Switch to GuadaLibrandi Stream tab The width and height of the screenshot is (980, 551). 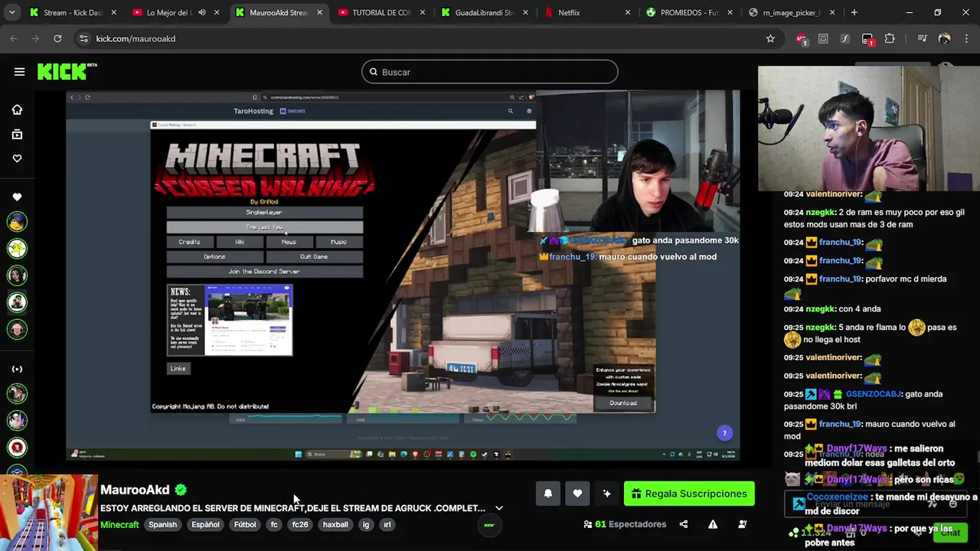484,12
